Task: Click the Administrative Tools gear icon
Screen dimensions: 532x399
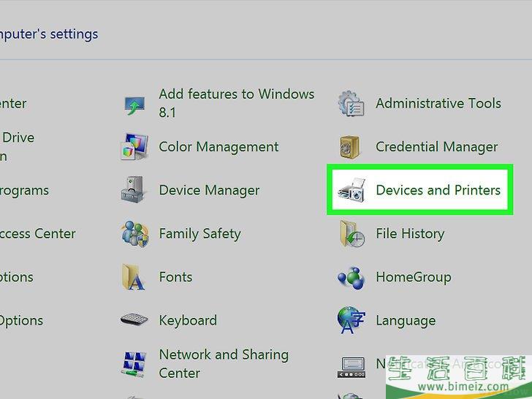Action: (351, 104)
